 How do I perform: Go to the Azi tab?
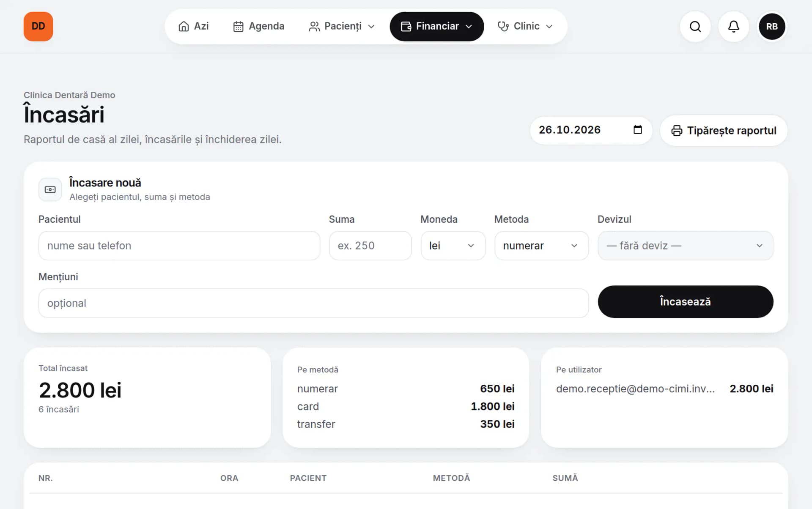[194, 26]
